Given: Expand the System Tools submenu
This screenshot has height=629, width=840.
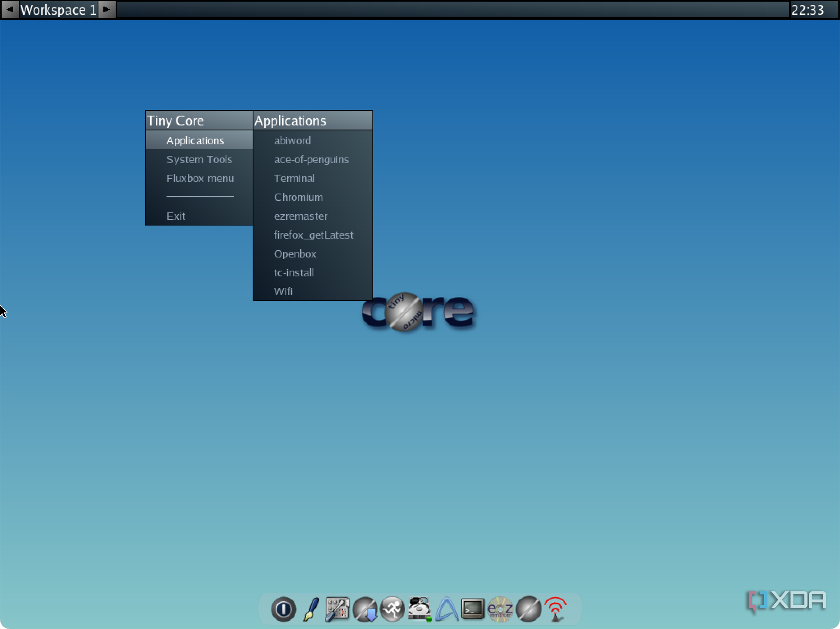Looking at the screenshot, I should pyautogui.click(x=199, y=160).
